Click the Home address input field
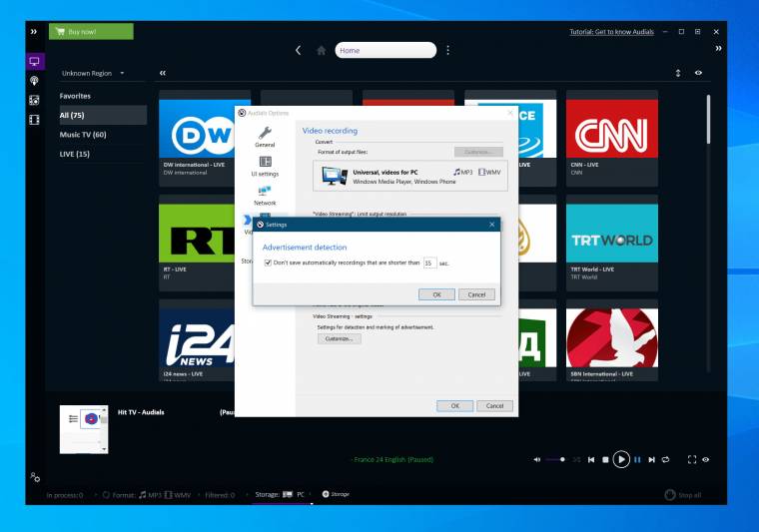 point(385,50)
